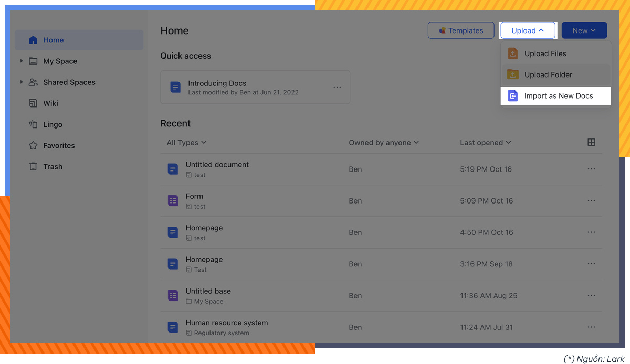Click the New button
This screenshot has width=630, height=364.
click(584, 30)
